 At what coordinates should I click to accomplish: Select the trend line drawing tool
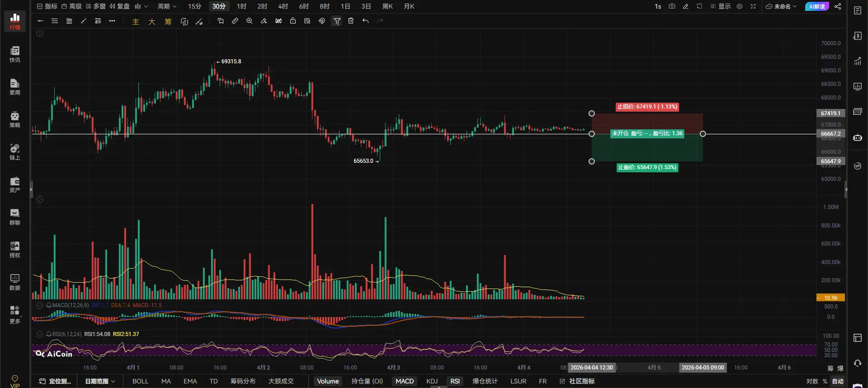coord(84,21)
